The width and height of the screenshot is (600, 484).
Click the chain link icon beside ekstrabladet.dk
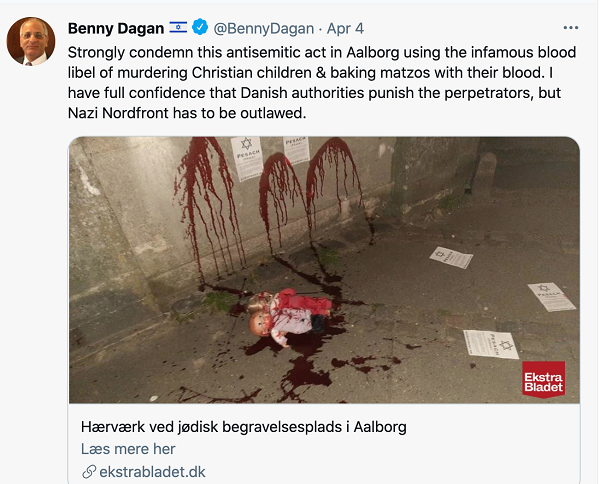[x=89, y=472]
